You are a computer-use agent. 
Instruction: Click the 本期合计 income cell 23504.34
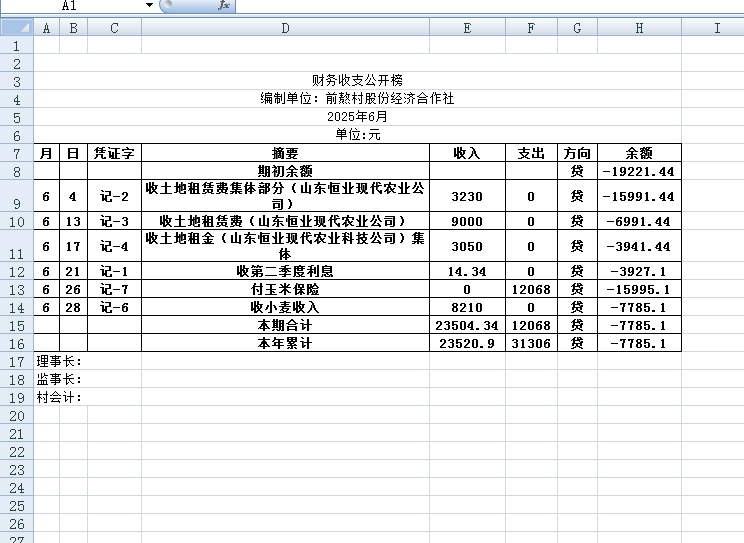(467, 325)
